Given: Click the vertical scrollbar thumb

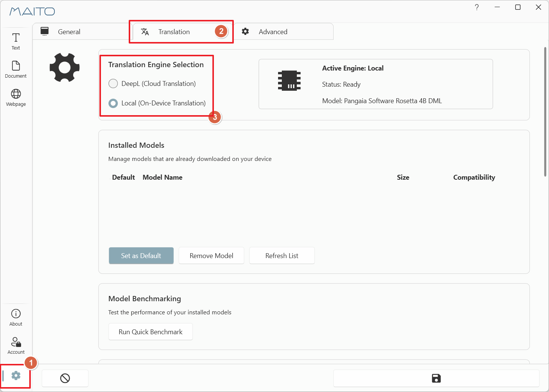Looking at the screenshot, I should coord(545,112).
